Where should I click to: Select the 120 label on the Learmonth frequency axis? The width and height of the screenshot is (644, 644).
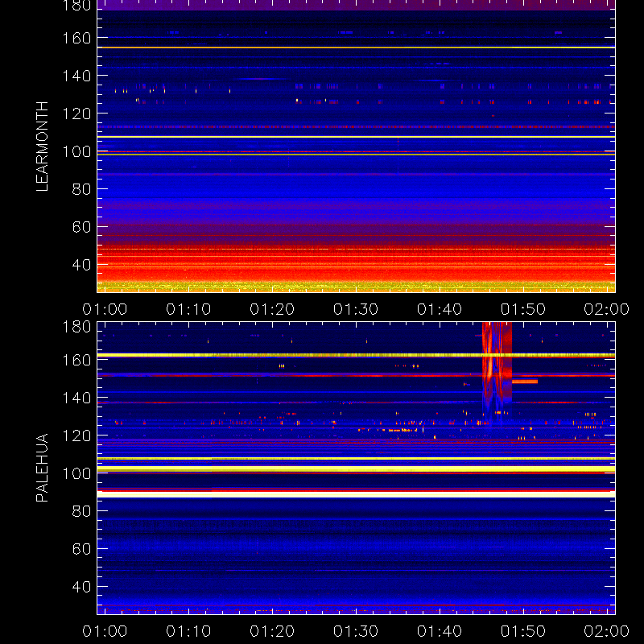76,114
